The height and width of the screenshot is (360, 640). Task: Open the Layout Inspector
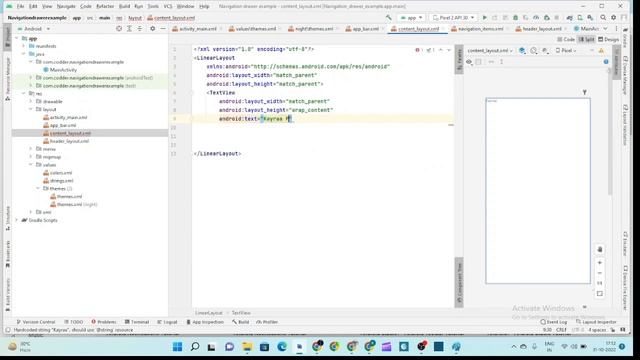coord(596,322)
